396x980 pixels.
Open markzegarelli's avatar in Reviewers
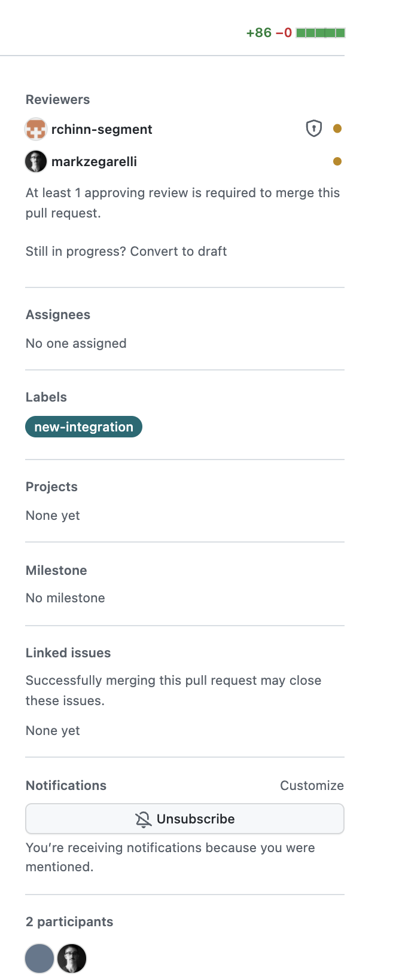pyautogui.click(x=36, y=161)
